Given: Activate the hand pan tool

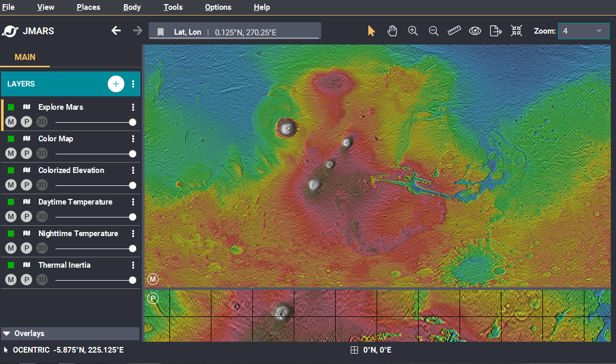Looking at the screenshot, I should 392,31.
